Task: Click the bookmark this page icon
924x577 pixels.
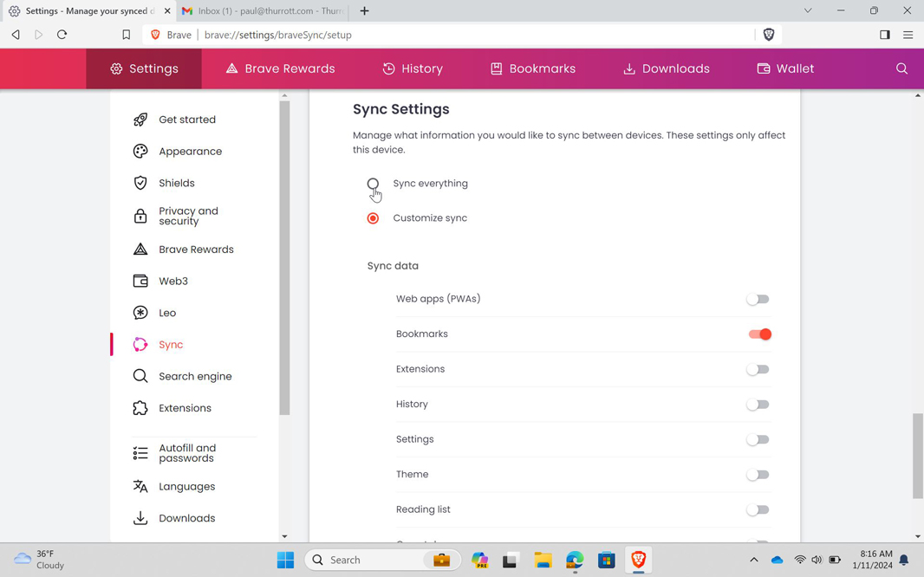Action: pyautogui.click(x=126, y=35)
